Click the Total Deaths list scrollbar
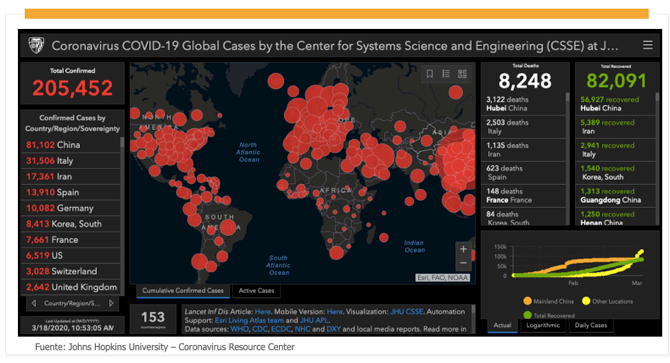 pos(567,158)
